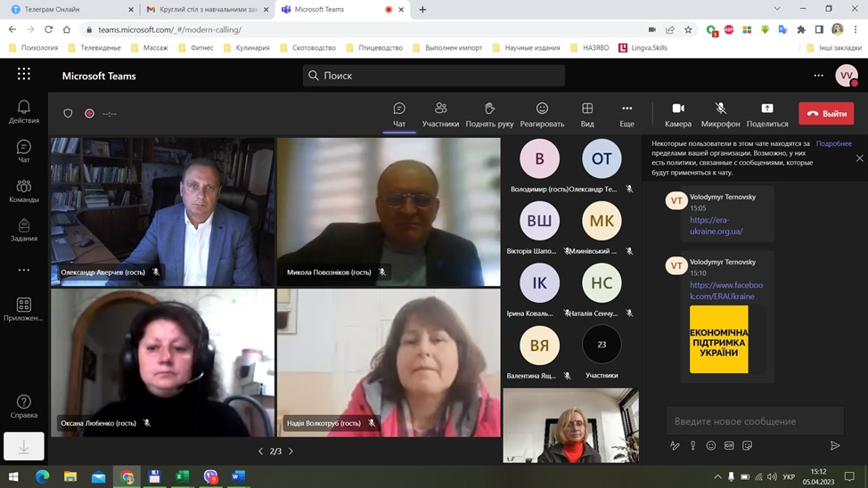Select Микола Повозніков video tile
Screen dimensions: 868x488
(389, 212)
